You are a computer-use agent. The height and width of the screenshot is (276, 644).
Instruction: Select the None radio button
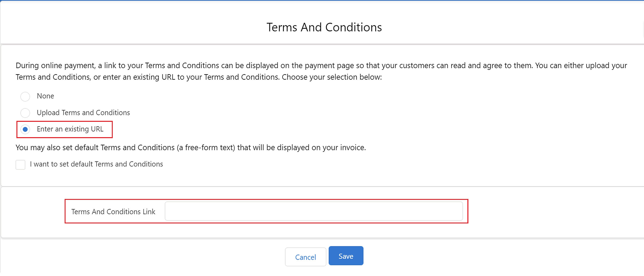(25, 96)
